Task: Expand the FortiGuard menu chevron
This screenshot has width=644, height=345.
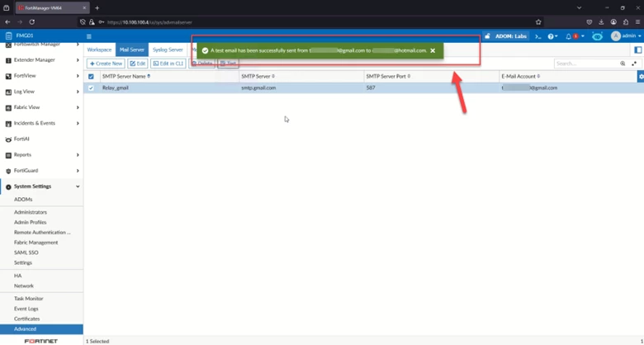Action: (x=78, y=171)
